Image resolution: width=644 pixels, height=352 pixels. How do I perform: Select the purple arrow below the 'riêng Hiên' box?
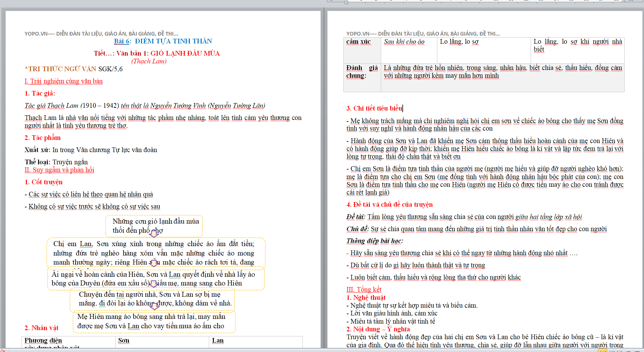click(154, 263)
